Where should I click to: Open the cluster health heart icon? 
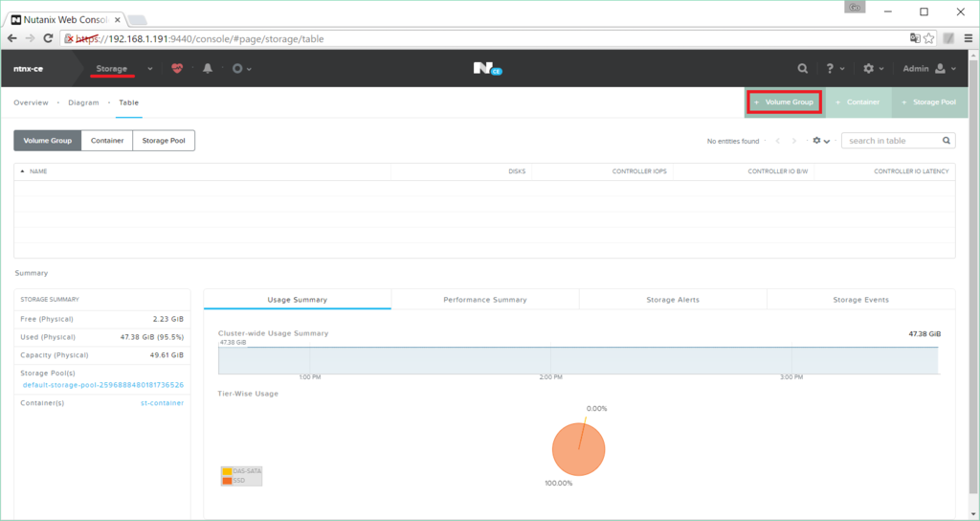pos(177,69)
